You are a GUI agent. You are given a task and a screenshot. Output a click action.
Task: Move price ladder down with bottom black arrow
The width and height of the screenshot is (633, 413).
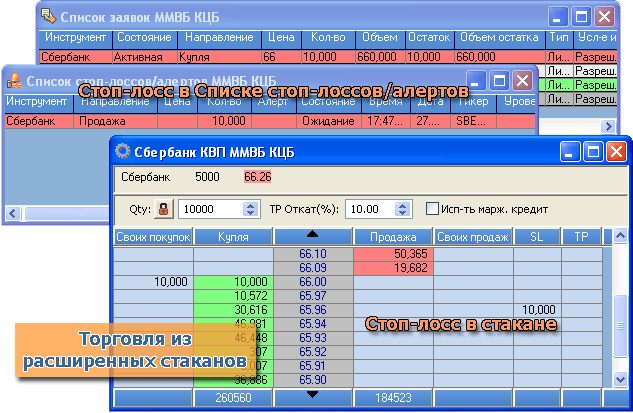tap(312, 394)
